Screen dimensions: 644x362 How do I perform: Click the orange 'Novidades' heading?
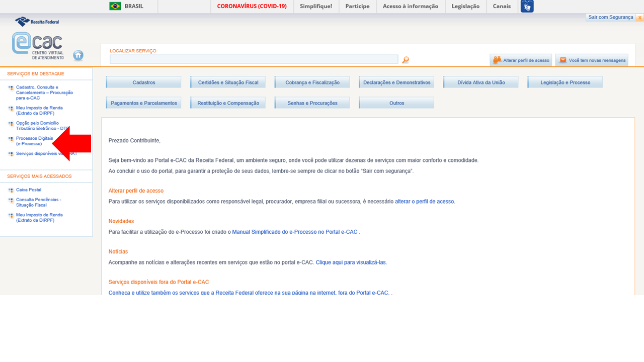point(121,221)
